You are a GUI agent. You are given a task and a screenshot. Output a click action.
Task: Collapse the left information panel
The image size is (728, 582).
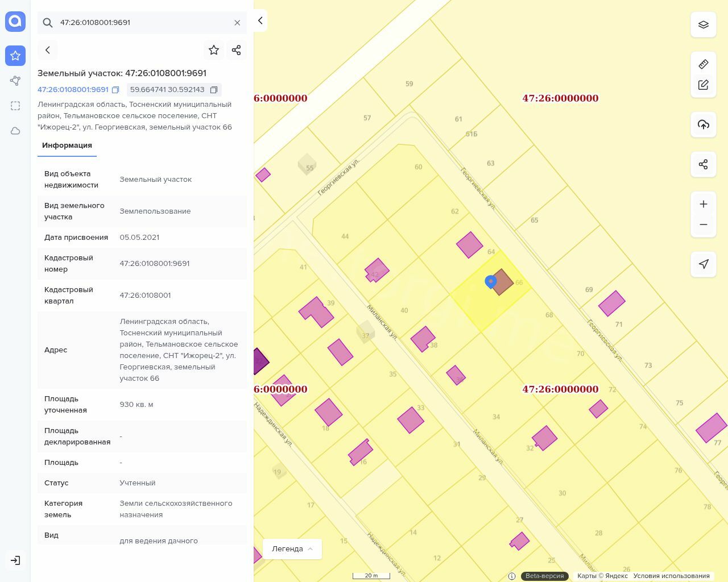coord(260,20)
